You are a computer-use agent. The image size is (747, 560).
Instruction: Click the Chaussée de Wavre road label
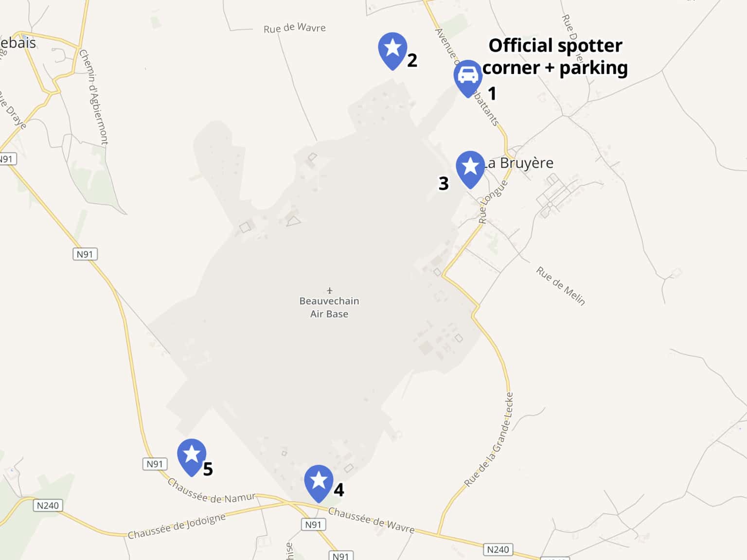pyautogui.click(x=372, y=520)
